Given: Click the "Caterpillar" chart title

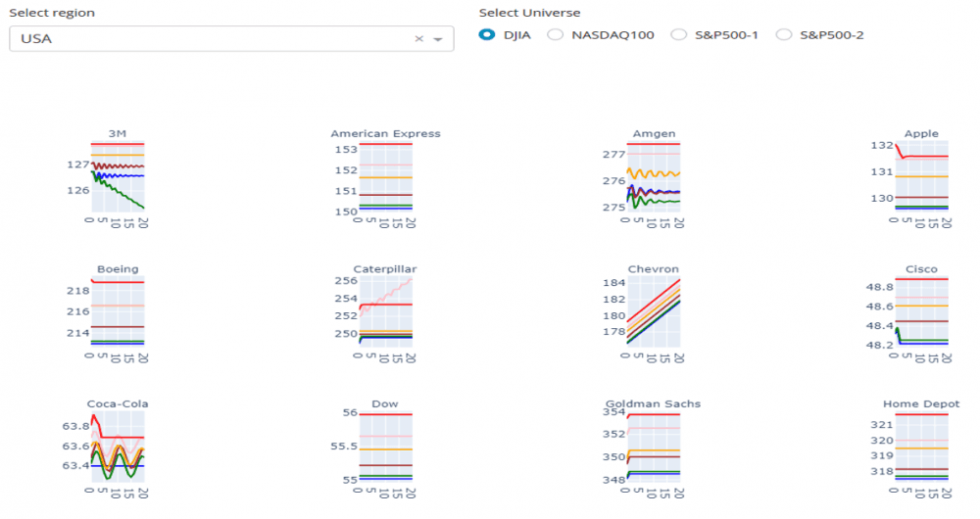Looking at the screenshot, I should click(x=385, y=269).
